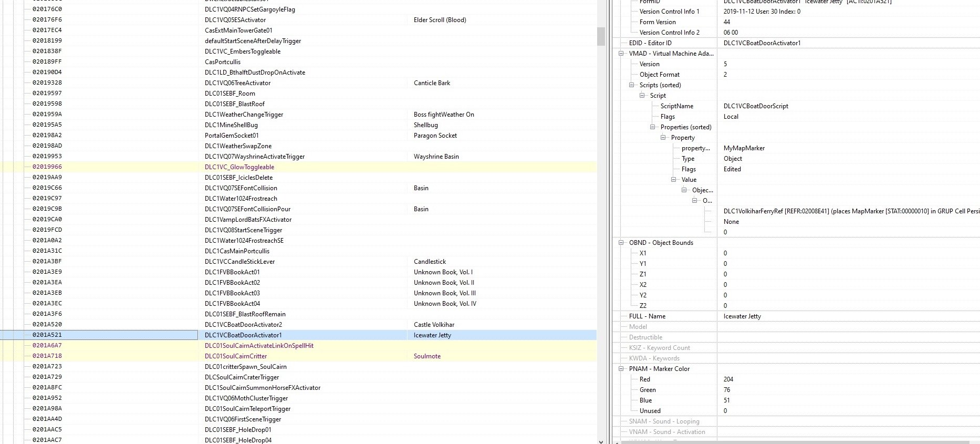Select the DLC1VC_GlowToggleable record
The height and width of the screenshot is (444, 980).
coord(298,167)
